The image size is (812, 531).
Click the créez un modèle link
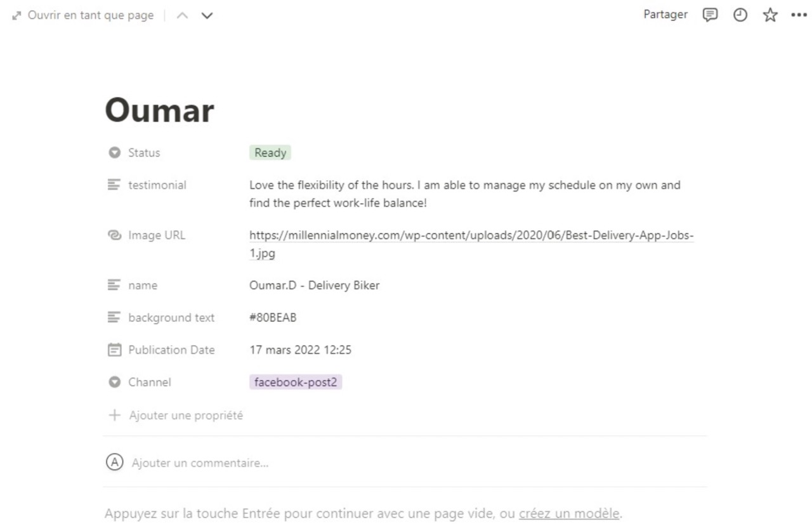click(568, 513)
